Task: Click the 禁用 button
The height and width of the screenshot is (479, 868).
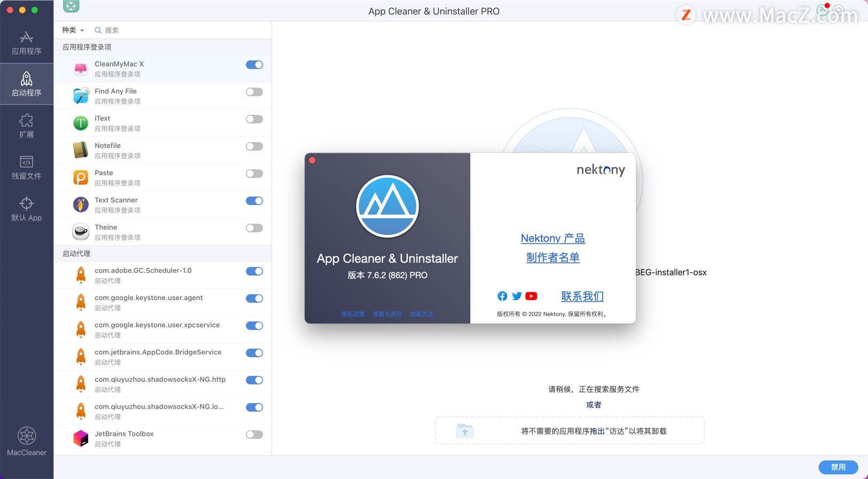Action: [838, 467]
